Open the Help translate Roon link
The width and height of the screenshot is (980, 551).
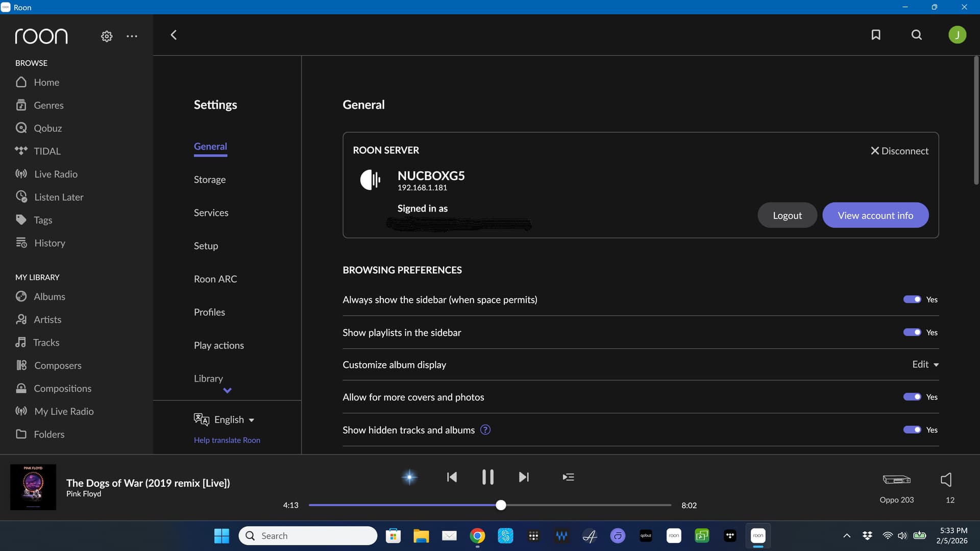point(227,440)
